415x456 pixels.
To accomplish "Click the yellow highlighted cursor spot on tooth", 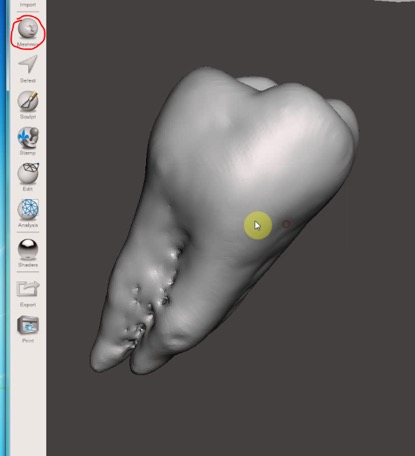I will tap(257, 225).
